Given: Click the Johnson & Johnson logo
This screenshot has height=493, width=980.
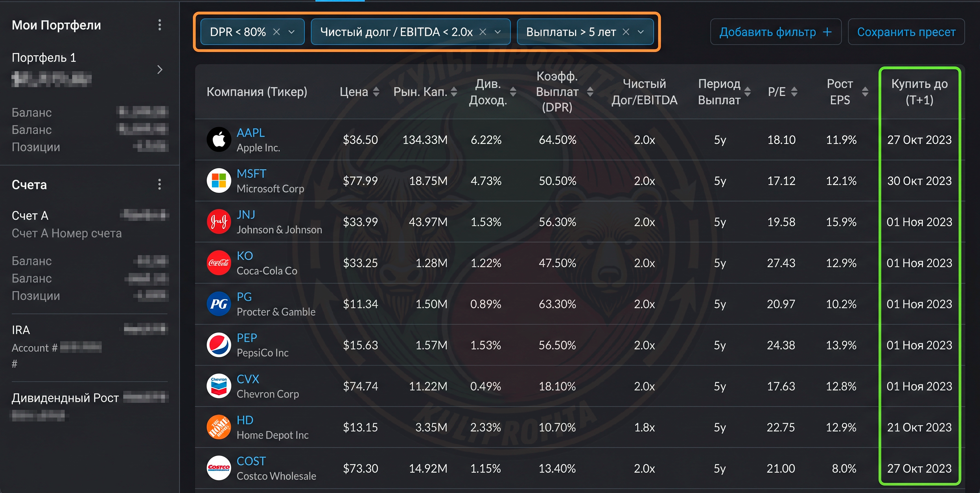Looking at the screenshot, I should pyautogui.click(x=219, y=221).
